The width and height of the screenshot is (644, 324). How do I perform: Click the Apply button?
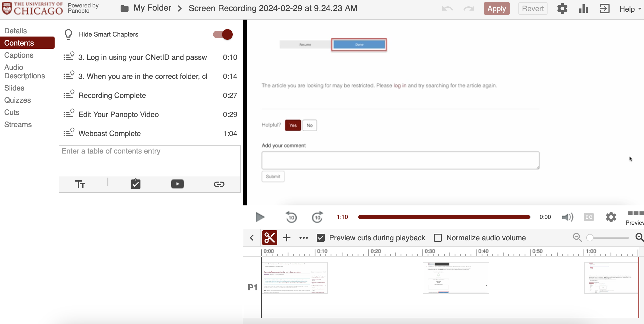click(496, 8)
